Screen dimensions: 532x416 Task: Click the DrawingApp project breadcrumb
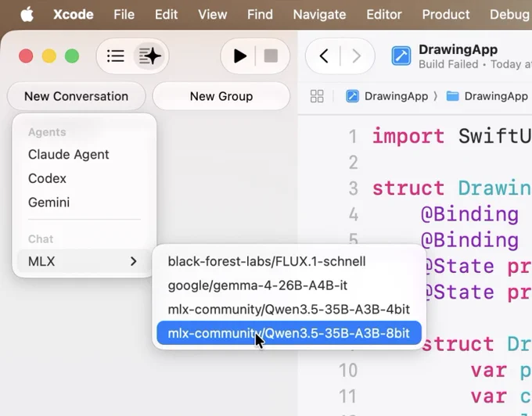(x=386, y=96)
